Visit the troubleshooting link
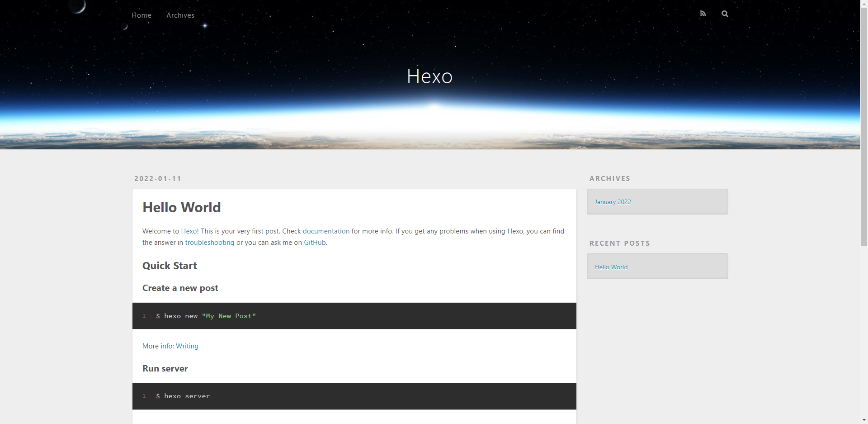868x424 pixels. pos(210,243)
